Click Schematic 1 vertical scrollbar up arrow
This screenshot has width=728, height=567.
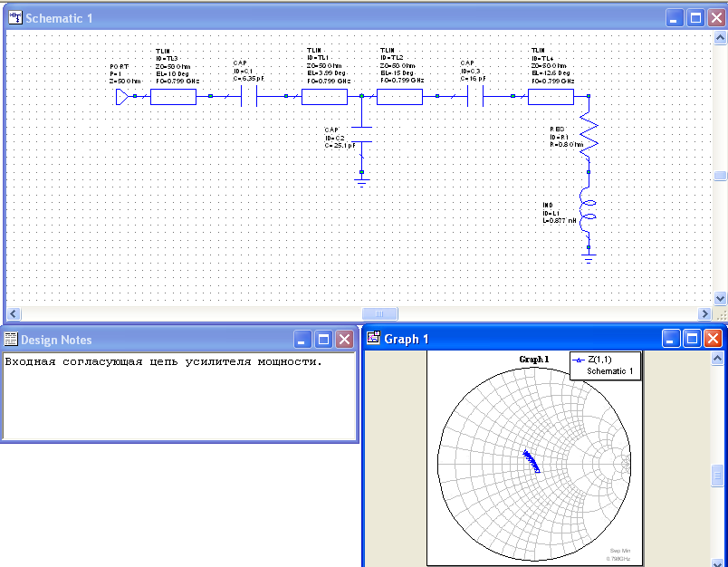coord(720,38)
